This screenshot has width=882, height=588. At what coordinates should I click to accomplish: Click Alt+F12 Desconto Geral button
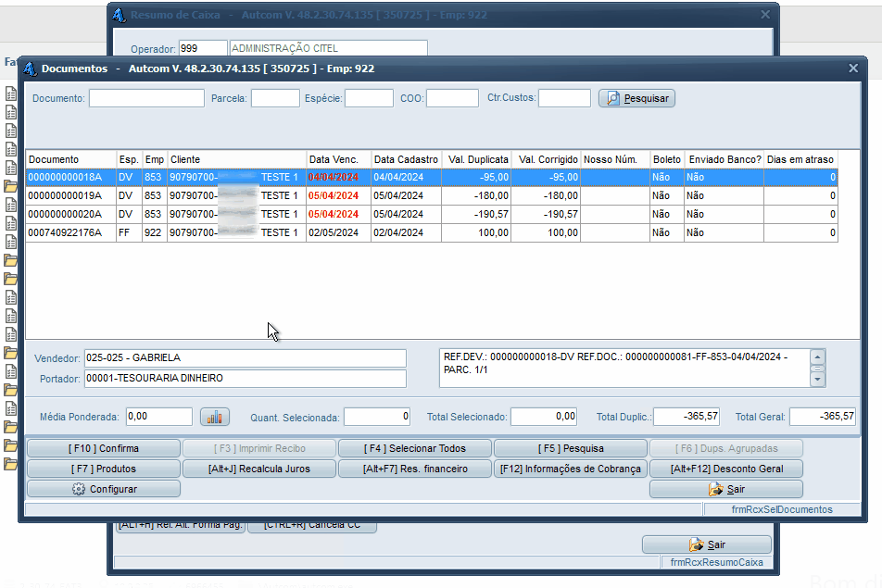[726, 469]
